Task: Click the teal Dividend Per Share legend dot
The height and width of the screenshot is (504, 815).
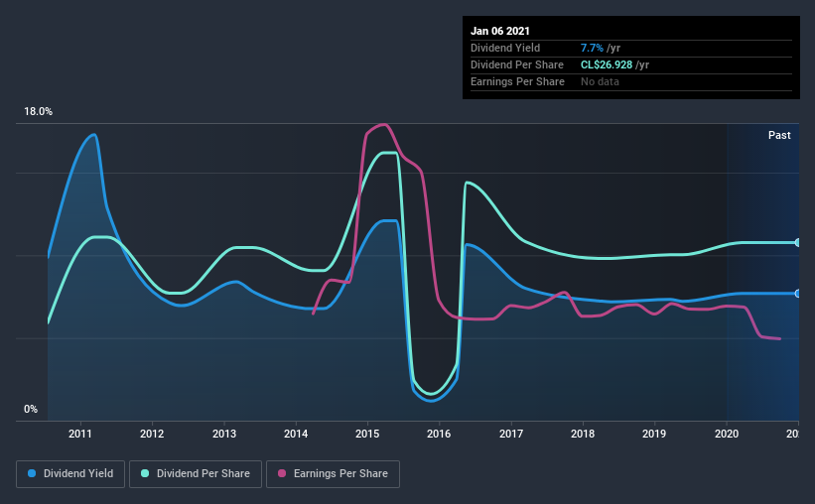Action: (x=145, y=473)
